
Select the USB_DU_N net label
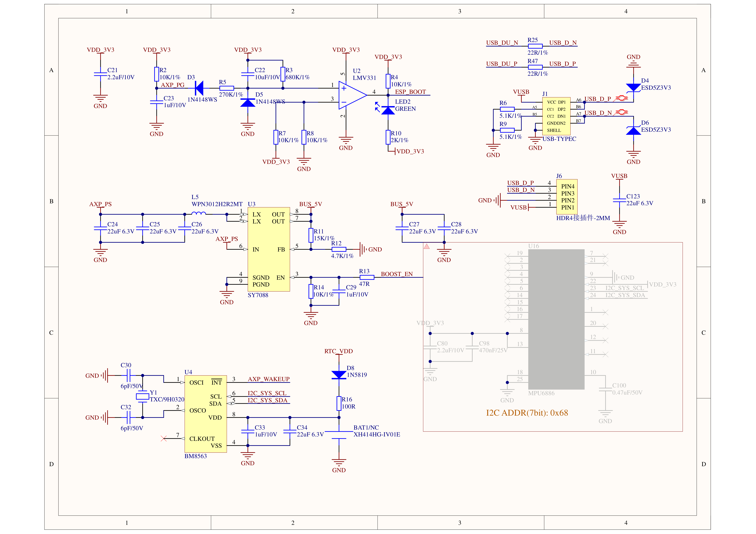coord(502,43)
